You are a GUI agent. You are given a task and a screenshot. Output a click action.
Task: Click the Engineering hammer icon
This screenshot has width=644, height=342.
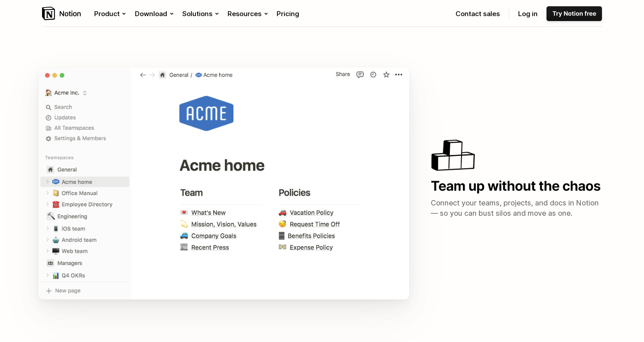pyautogui.click(x=51, y=216)
